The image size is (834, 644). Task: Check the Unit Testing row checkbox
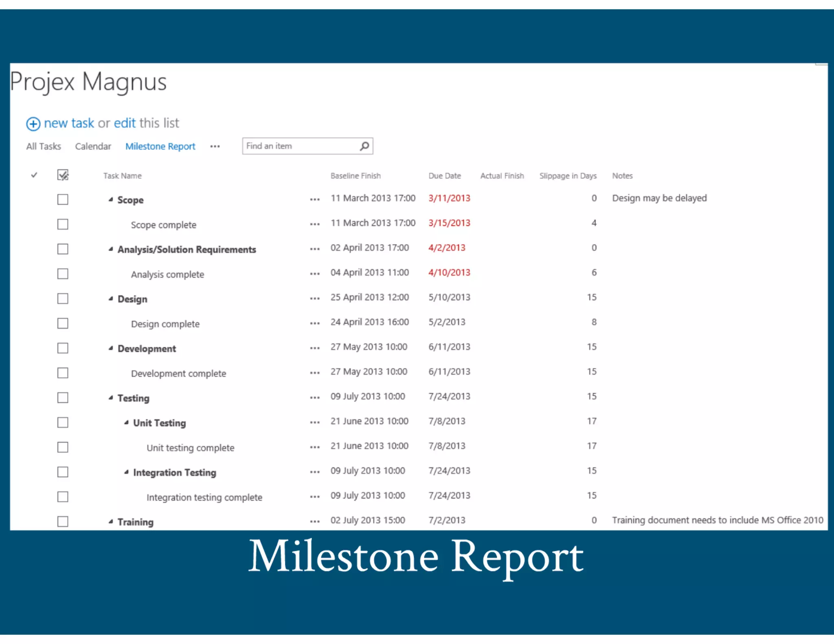click(63, 423)
